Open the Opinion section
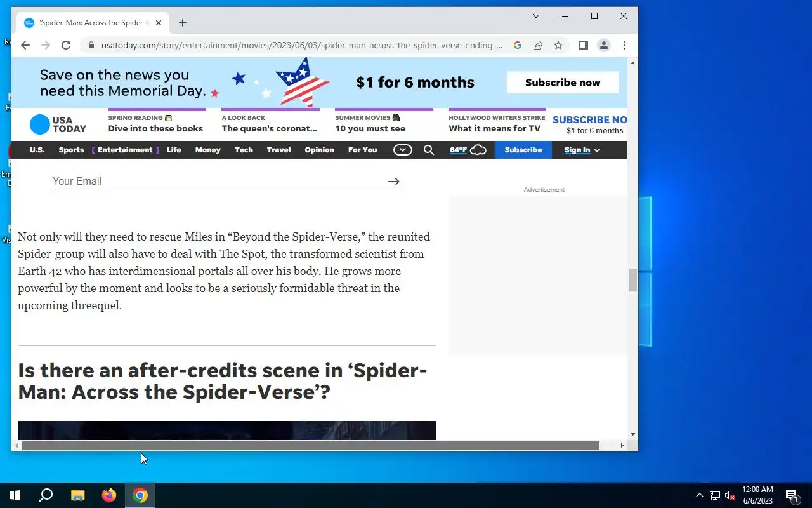Screen dimensions: 812x508 pyautogui.click(x=319, y=150)
